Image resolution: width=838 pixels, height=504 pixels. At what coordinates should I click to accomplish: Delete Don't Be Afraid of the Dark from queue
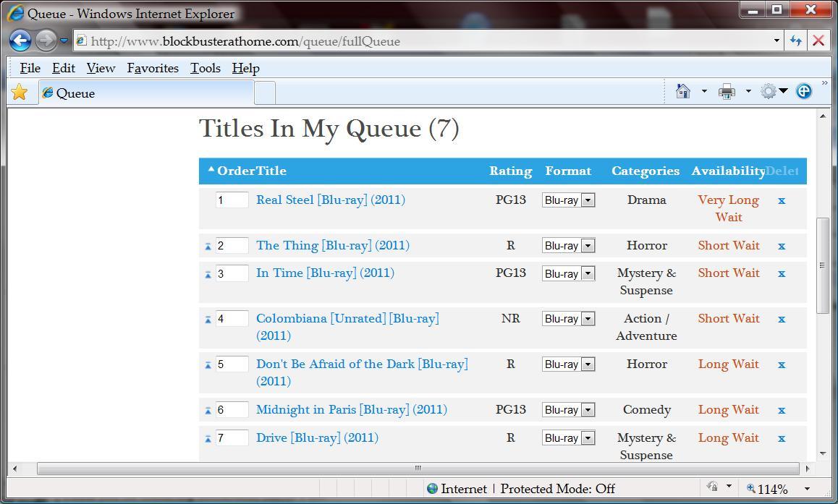[x=782, y=364]
